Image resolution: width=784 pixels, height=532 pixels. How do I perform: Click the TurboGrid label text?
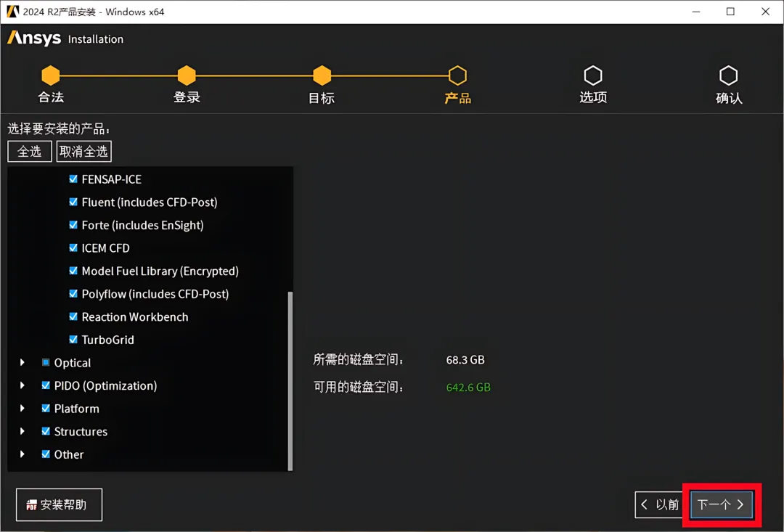coord(108,340)
